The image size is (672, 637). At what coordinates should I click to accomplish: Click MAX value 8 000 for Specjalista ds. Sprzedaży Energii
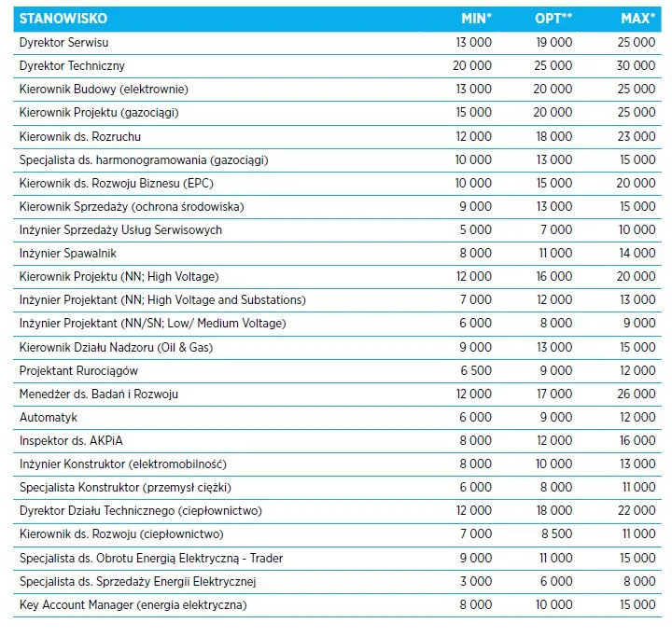639,581
